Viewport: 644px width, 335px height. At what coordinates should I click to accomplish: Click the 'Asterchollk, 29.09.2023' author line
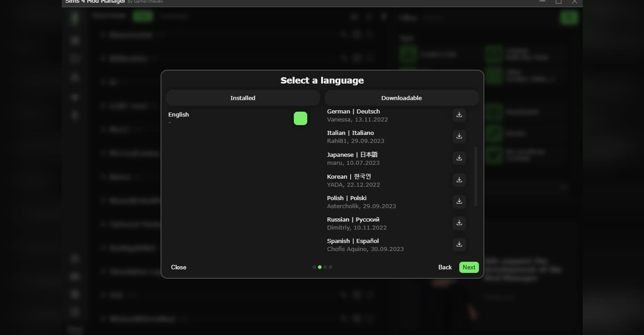pyautogui.click(x=361, y=206)
